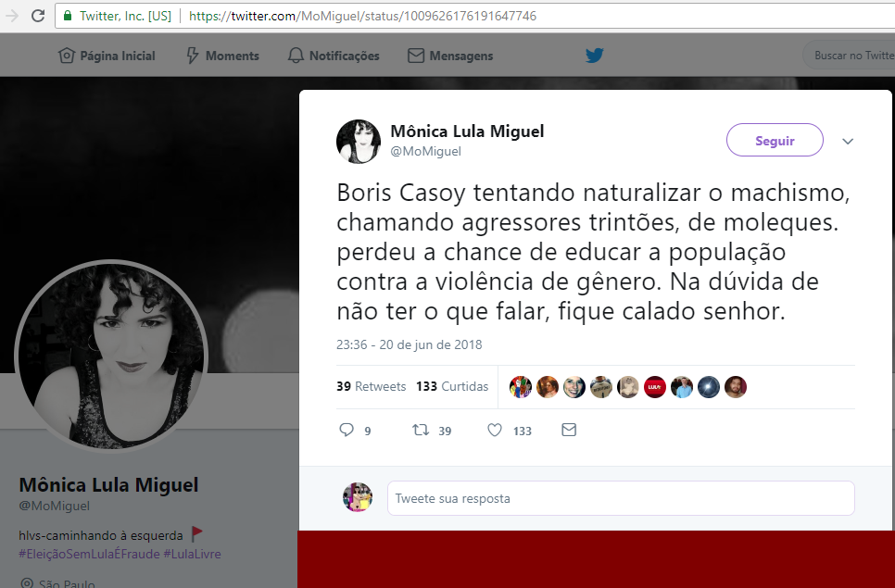Like the tweet with heart icon
Viewport: 895px width, 588px height.
pos(495,430)
